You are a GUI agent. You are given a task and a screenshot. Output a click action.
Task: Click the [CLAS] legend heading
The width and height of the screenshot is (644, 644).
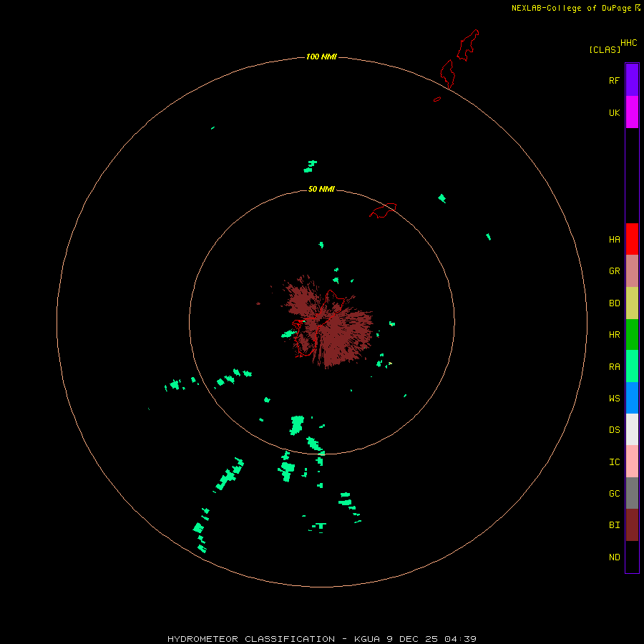click(605, 49)
